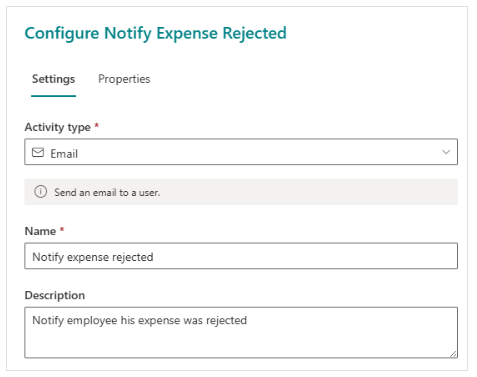Click into the Name input field
The image size is (477, 377).
(x=241, y=256)
